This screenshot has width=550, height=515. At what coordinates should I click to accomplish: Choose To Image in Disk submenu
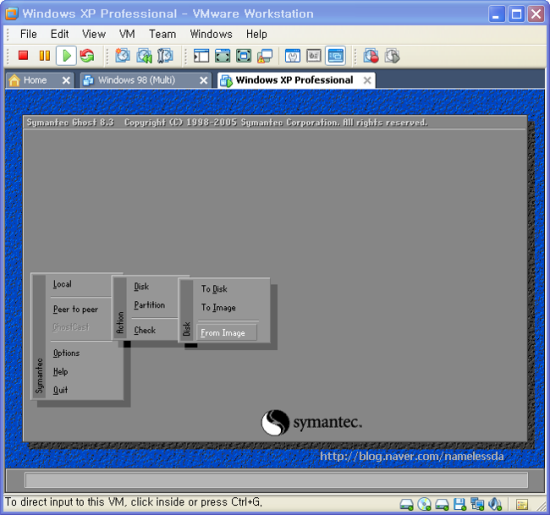[219, 308]
